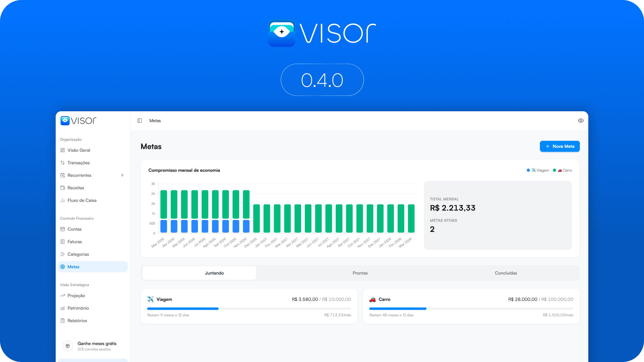This screenshot has width=644, height=362.
Task: Open Fluxo de Caixa chart page
Action: 82,200
